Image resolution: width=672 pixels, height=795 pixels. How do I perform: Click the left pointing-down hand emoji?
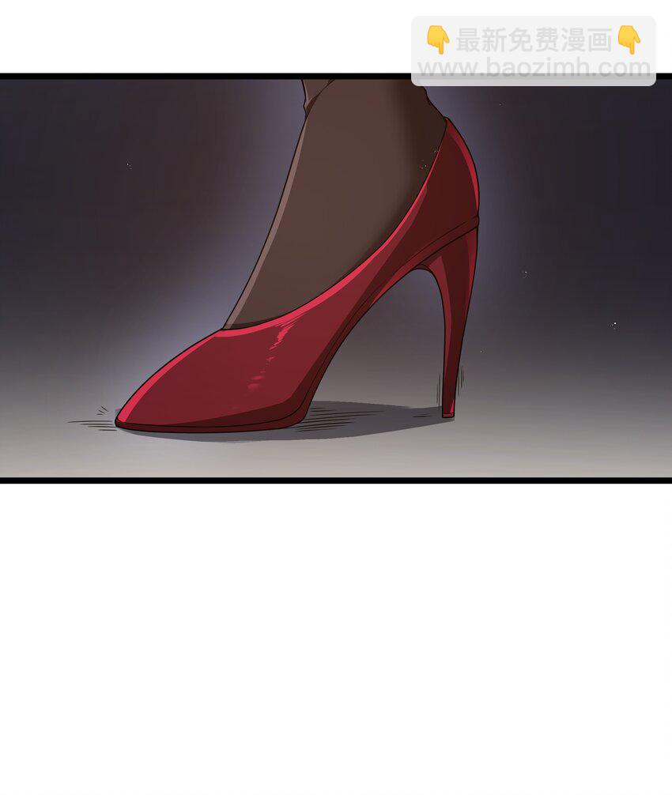(437, 39)
